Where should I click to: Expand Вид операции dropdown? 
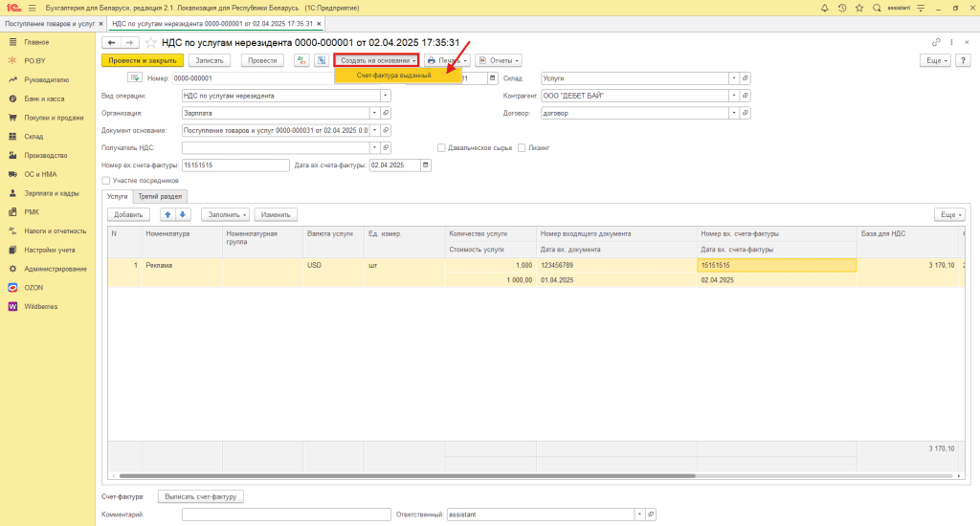385,96
